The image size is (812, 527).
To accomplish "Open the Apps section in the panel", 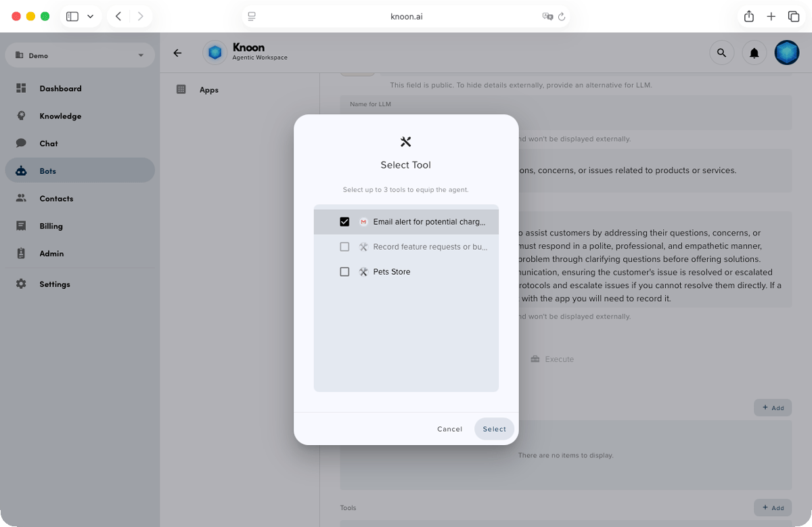I will (208, 89).
